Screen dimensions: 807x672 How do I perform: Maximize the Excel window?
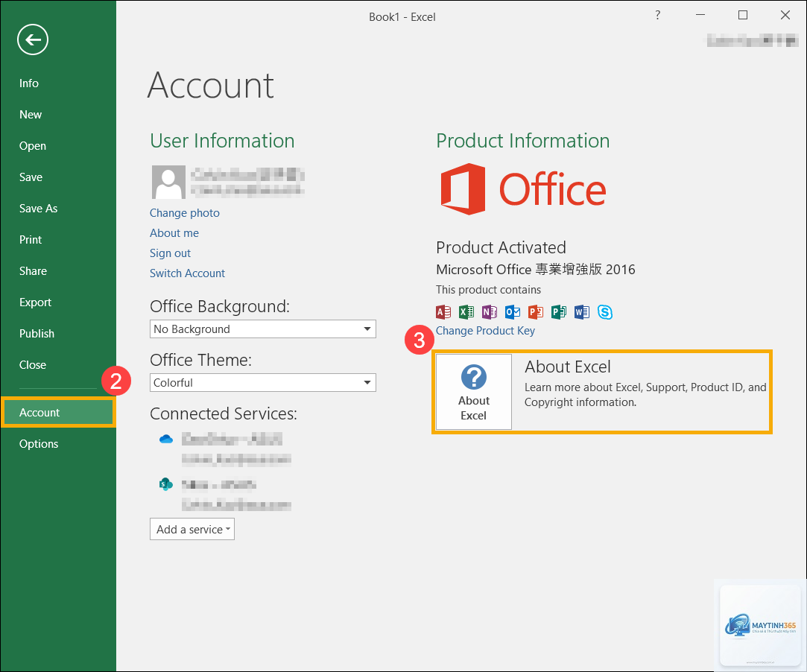click(743, 15)
